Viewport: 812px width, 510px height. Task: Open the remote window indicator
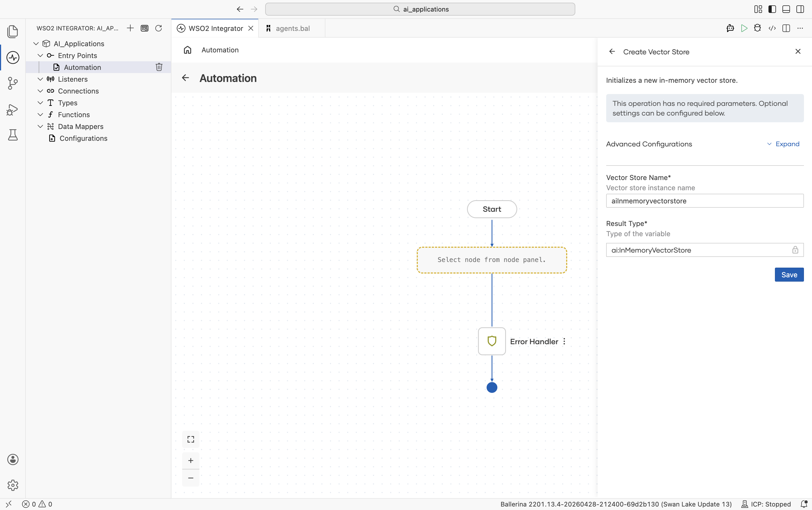click(9, 504)
